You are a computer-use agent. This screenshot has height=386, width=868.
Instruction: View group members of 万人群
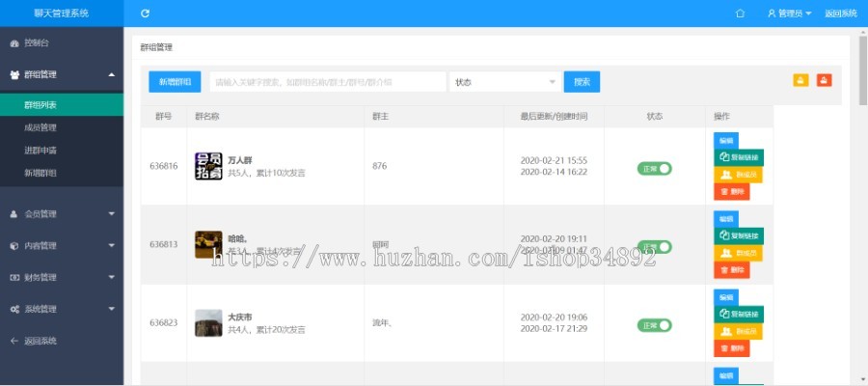pyautogui.click(x=738, y=175)
